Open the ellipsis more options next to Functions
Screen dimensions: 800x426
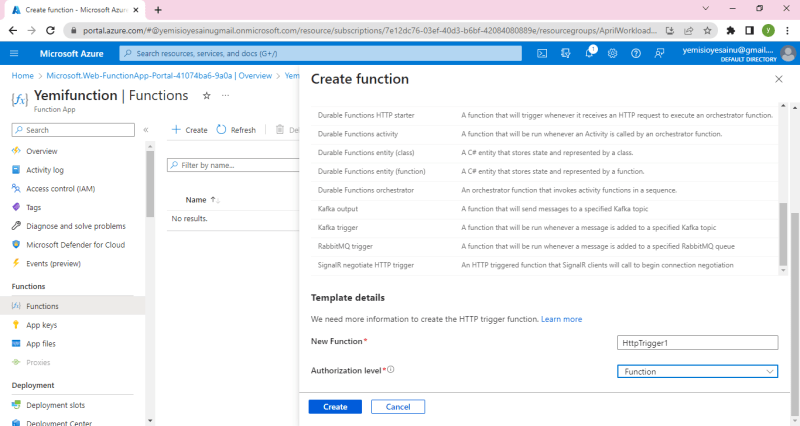coord(226,95)
